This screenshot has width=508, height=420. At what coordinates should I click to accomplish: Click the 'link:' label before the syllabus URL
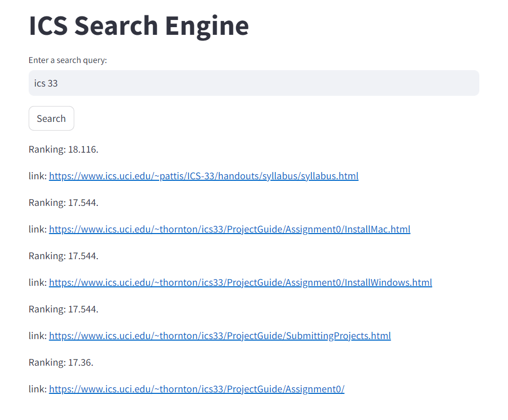point(38,176)
